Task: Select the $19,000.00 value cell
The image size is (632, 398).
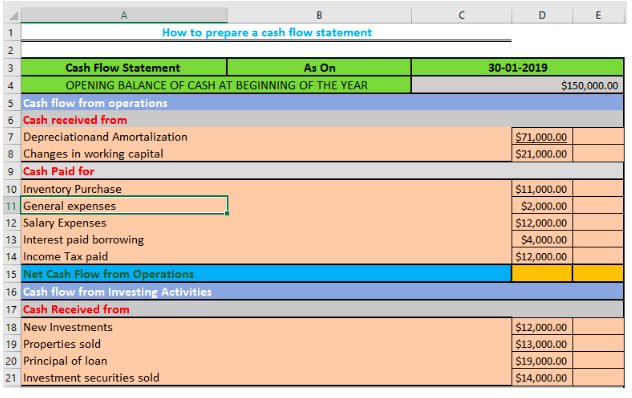Action: [x=542, y=361]
